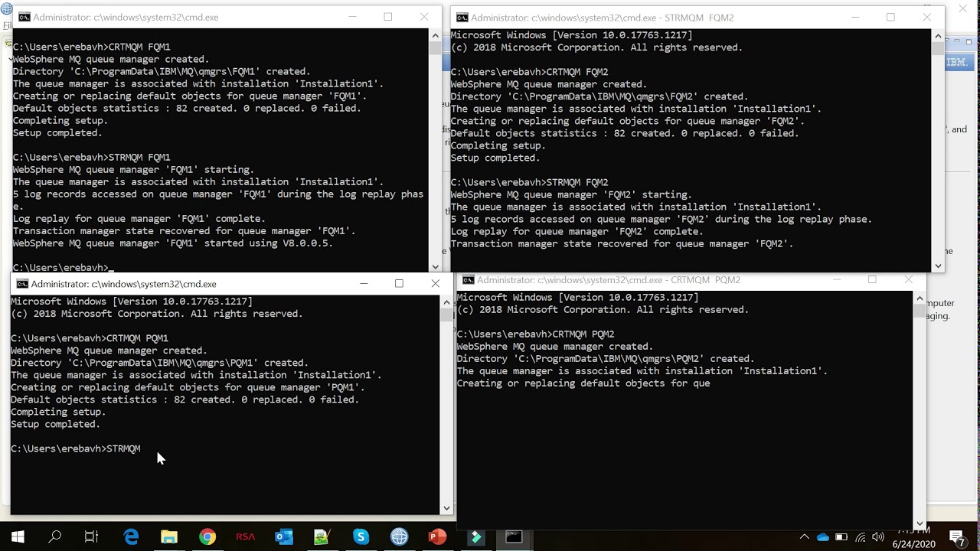Switch to the command prompt taskbar icon
Viewport: 980px width, 551px height.
click(x=514, y=536)
